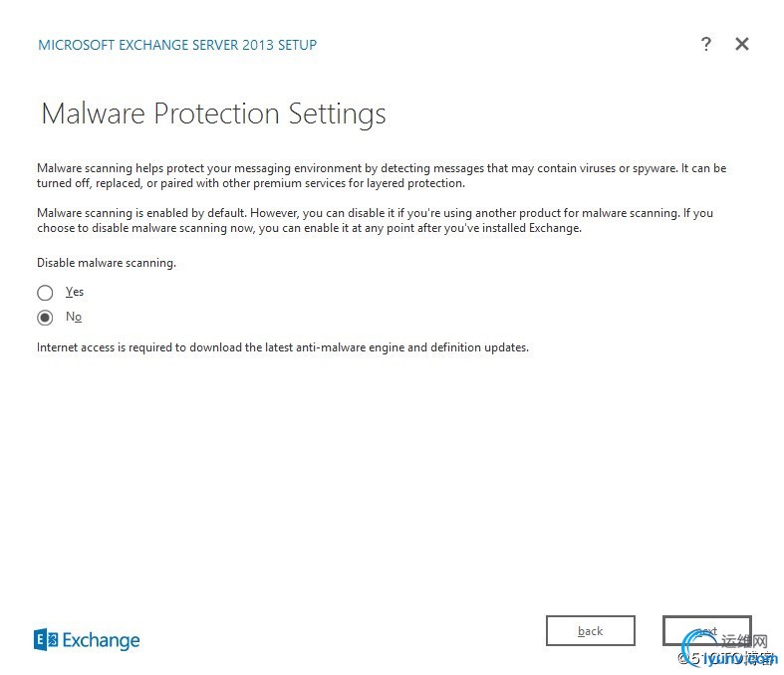
Task: Click the Internet access required note
Action: 283,347
